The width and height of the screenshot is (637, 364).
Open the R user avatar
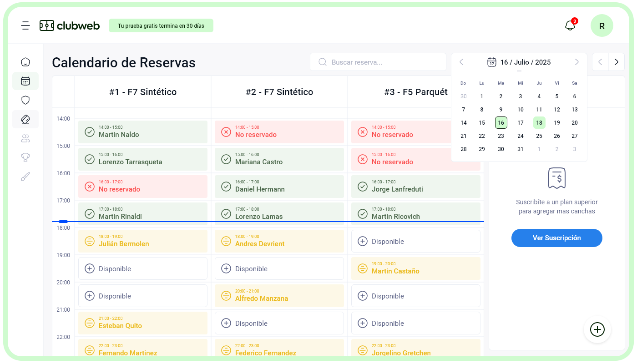[602, 26]
